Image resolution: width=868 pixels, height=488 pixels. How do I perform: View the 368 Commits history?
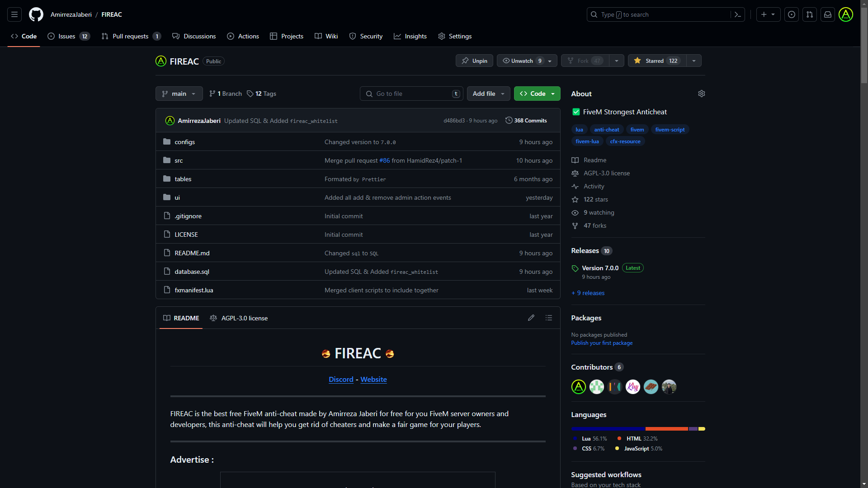(526, 121)
